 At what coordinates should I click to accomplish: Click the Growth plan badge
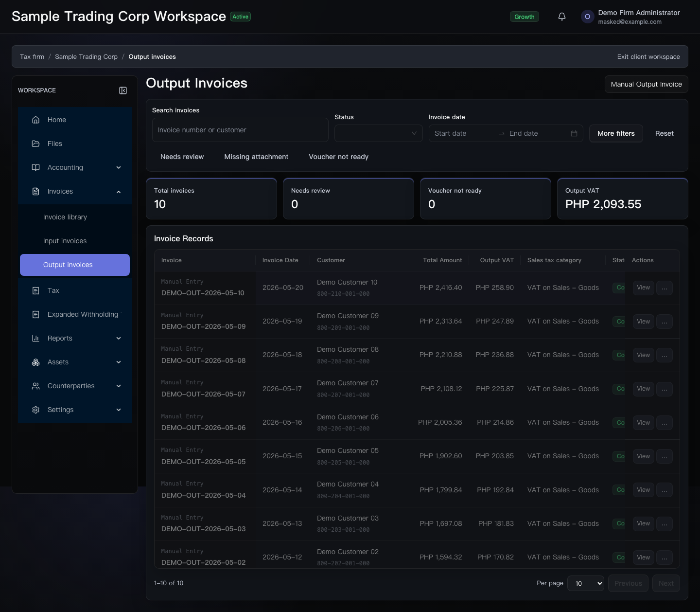click(x=524, y=17)
